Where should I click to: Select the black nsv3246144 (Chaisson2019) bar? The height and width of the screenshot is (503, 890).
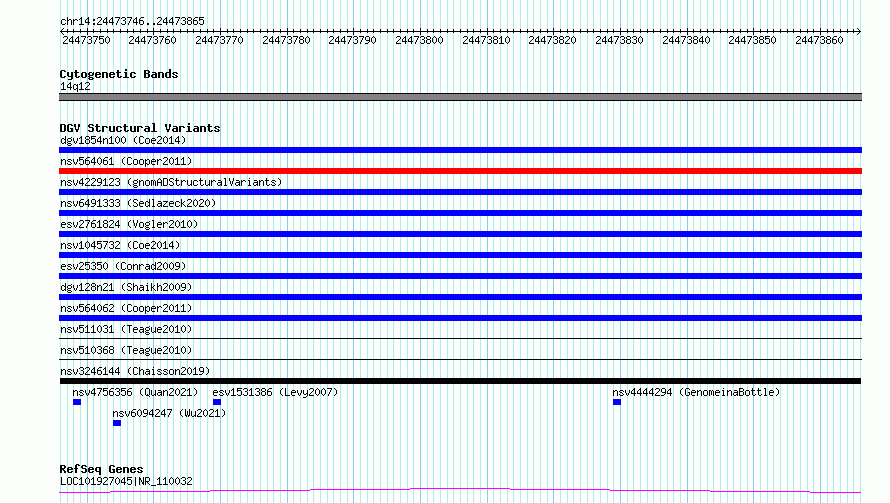pyautogui.click(x=460, y=381)
